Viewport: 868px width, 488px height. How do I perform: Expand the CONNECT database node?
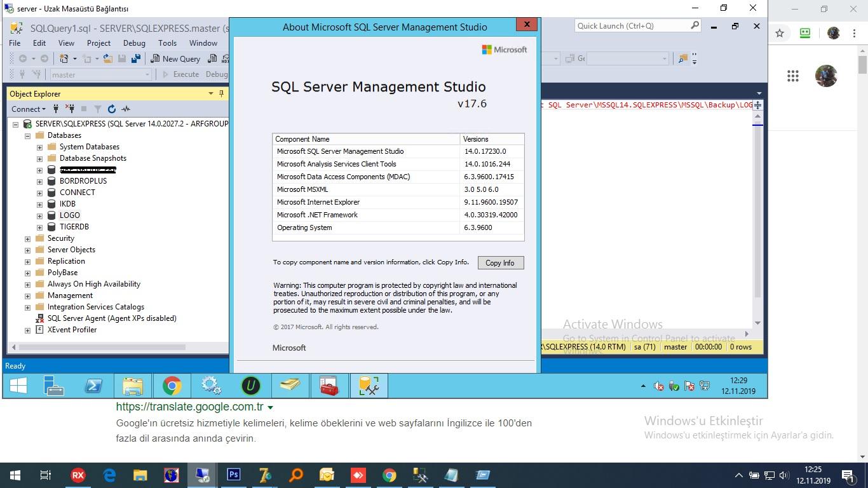(39, 193)
